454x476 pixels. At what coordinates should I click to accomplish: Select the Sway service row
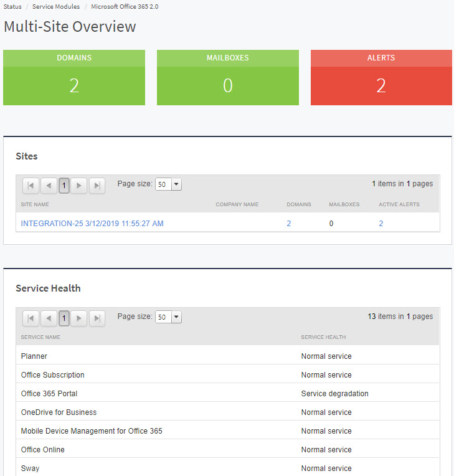tap(227, 468)
